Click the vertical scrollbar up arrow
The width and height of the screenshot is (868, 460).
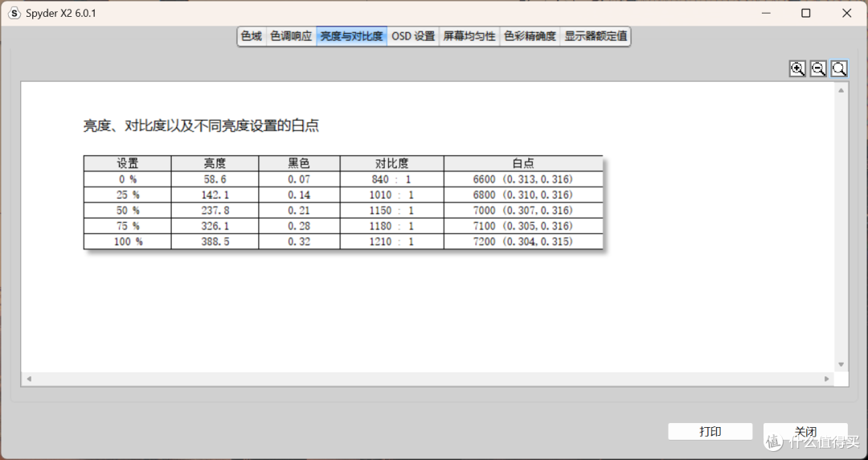(x=841, y=90)
